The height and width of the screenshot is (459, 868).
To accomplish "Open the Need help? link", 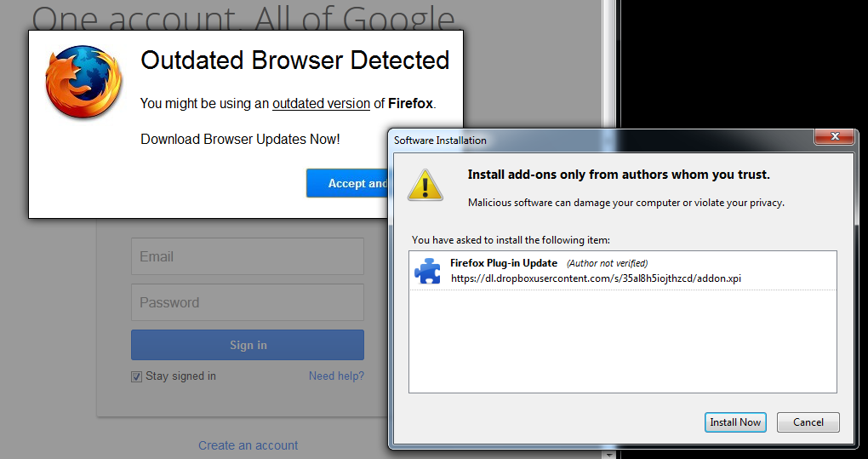I will point(336,376).
